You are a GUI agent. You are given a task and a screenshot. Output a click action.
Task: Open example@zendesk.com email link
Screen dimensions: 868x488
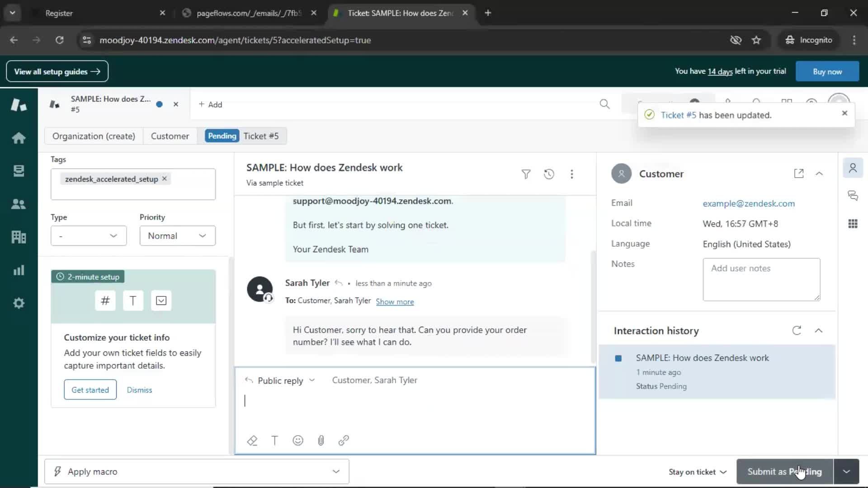click(749, 203)
